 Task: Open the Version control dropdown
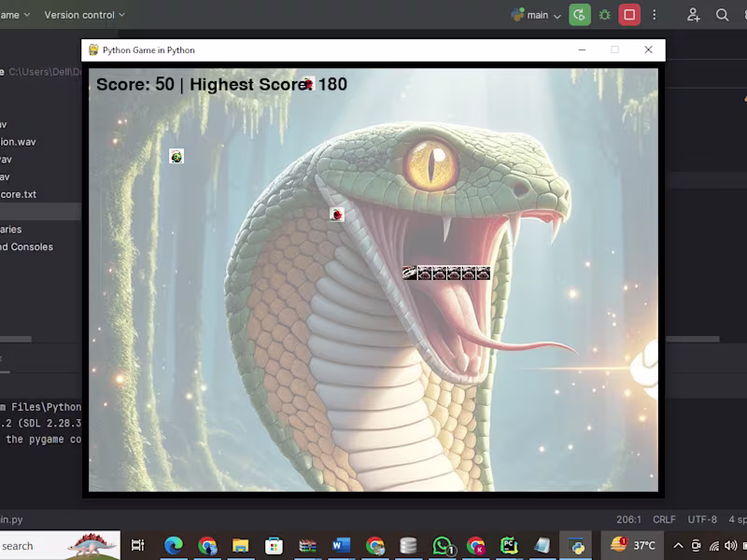tap(84, 15)
